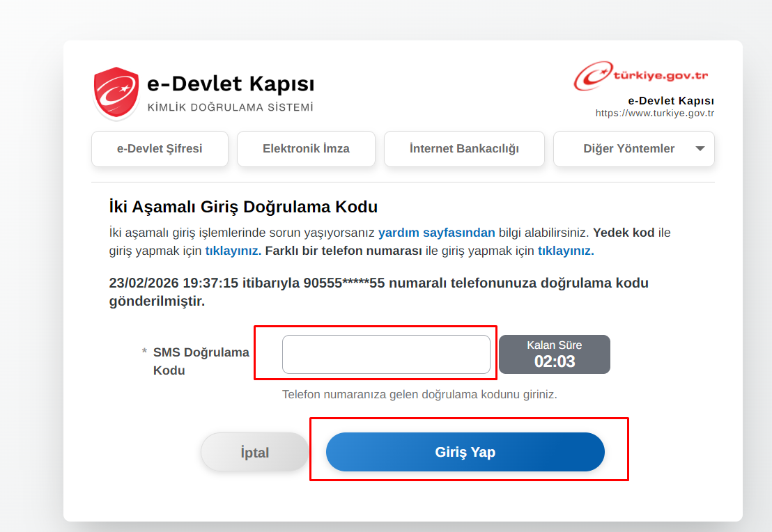Click the İki Aşamalı Giriş Doğrulama Kodu heading
This screenshot has width=772, height=532.
tap(243, 207)
